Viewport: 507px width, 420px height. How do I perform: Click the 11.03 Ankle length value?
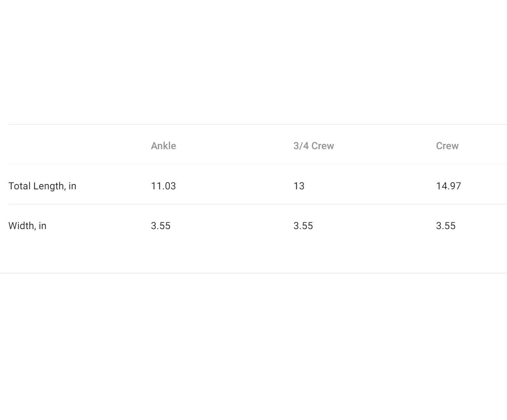coord(163,186)
